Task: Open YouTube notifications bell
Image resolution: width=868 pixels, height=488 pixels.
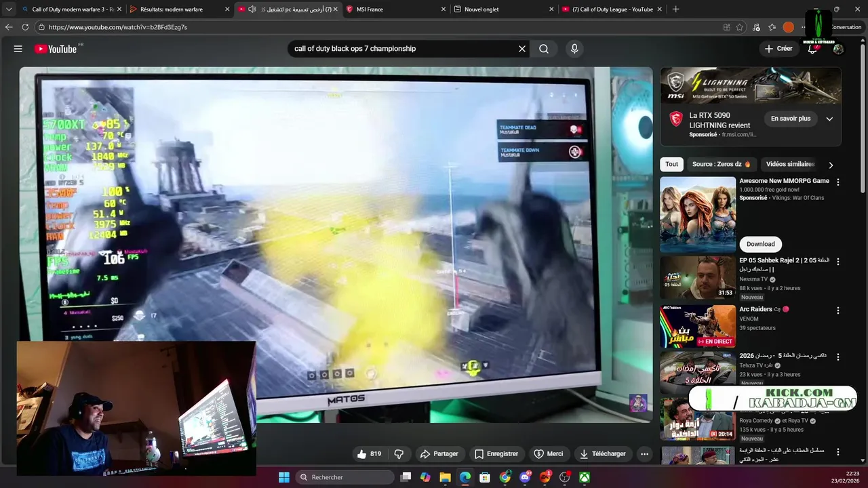Action: (812, 49)
